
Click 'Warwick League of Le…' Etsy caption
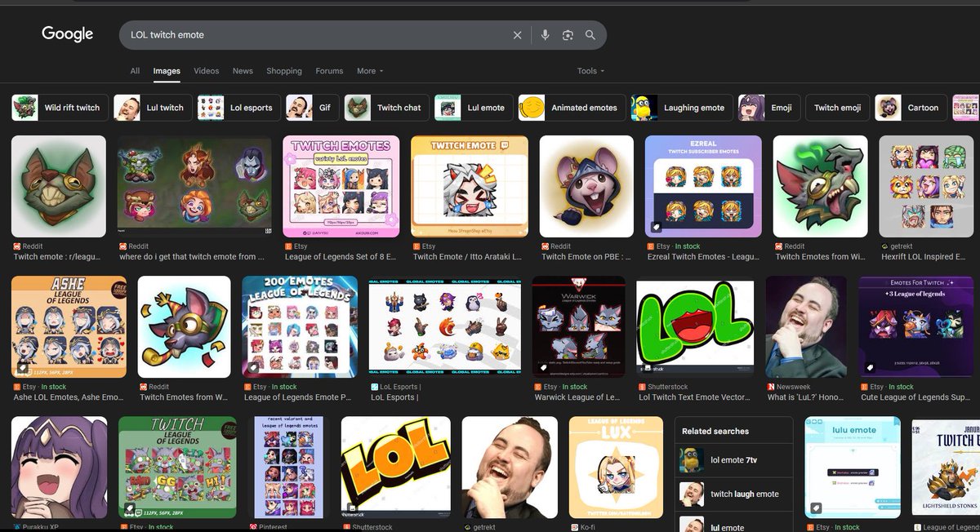(578, 397)
